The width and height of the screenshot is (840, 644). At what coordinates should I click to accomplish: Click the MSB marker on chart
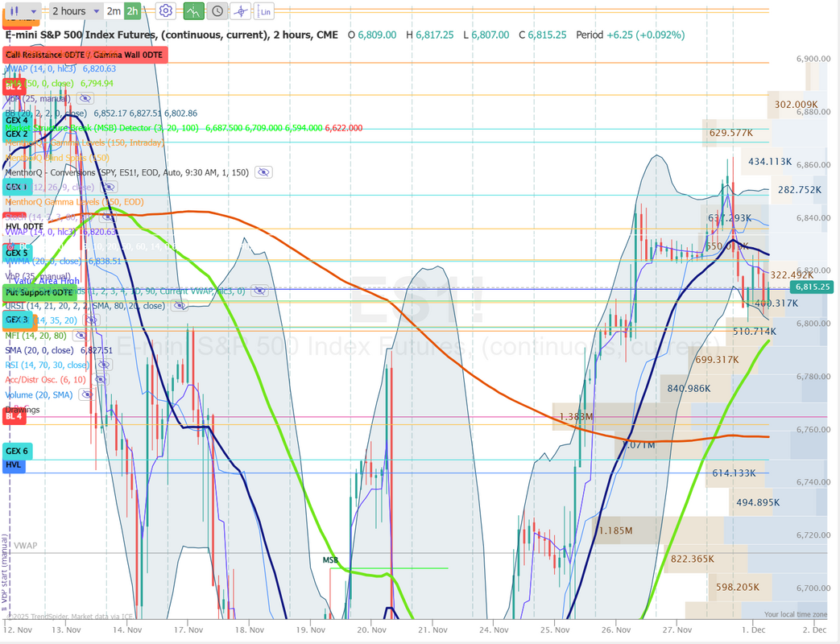(x=330, y=559)
